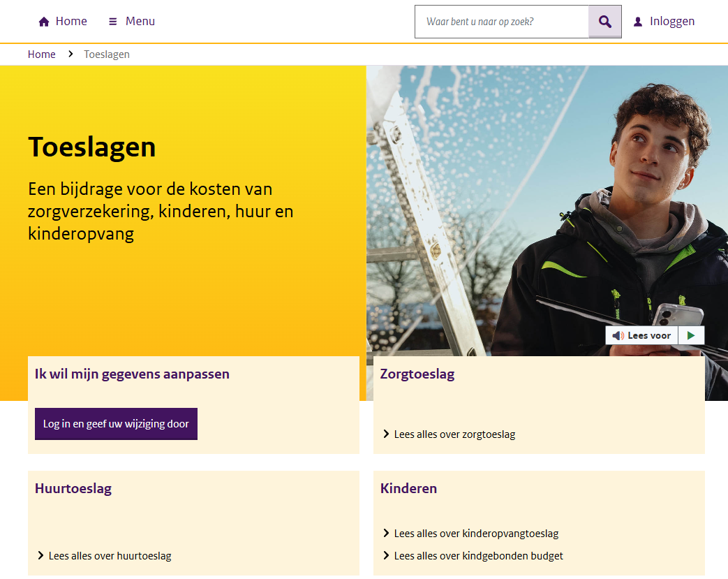Open Home breadcrumb link
This screenshot has height=579, width=728.
tap(41, 54)
